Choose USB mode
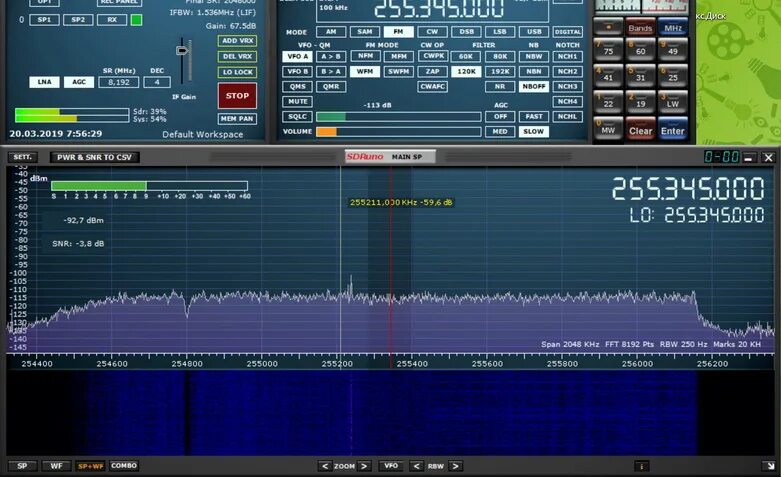Screen dimensions: 781x477 coord(534,31)
